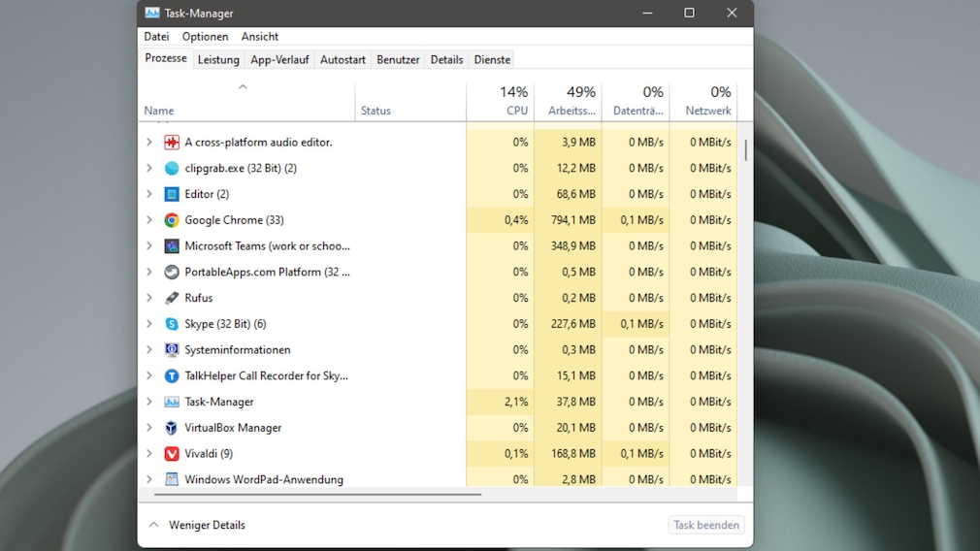Click the Google Chrome process icon

(x=172, y=220)
